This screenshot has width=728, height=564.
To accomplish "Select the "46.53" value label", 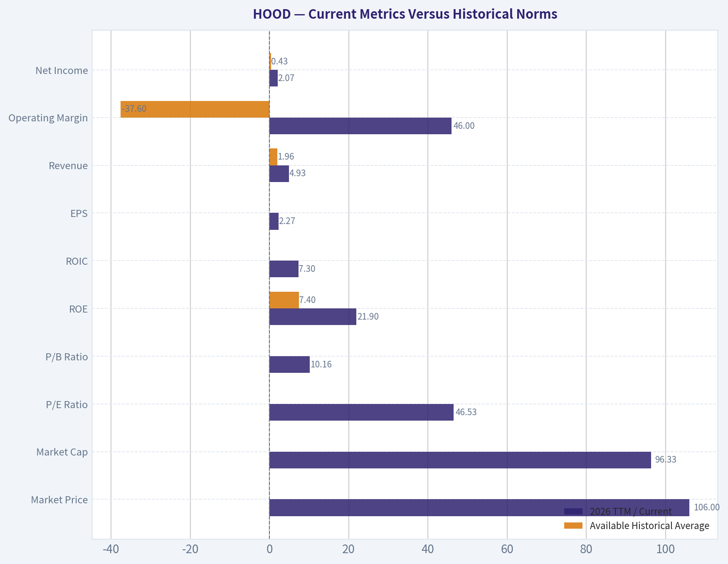I will tap(466, 412).
